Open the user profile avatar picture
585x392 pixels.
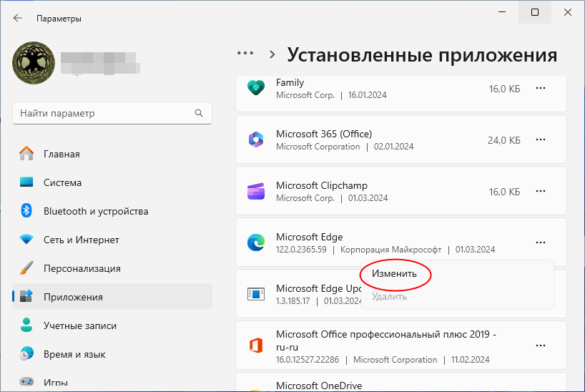[x=34, y=63]
